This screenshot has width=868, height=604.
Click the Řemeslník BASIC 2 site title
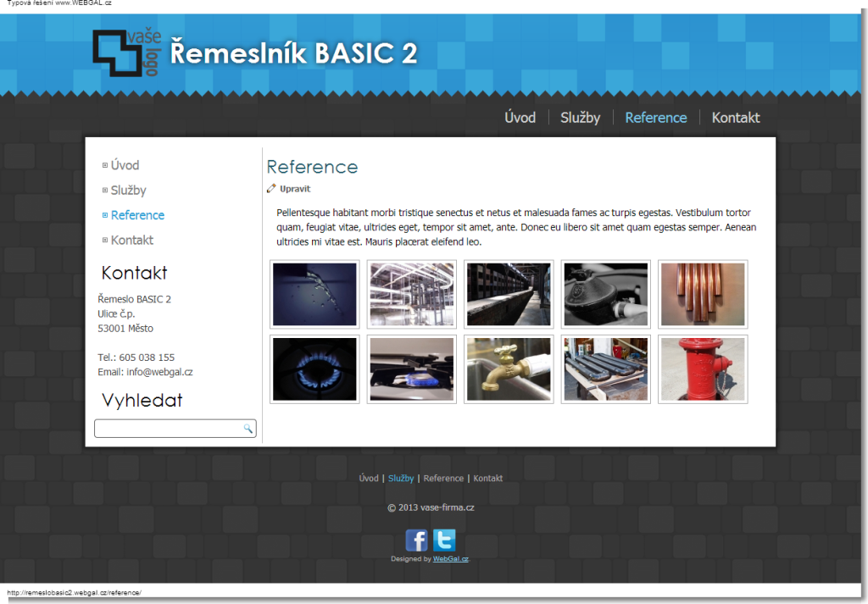tap(293, 53)
